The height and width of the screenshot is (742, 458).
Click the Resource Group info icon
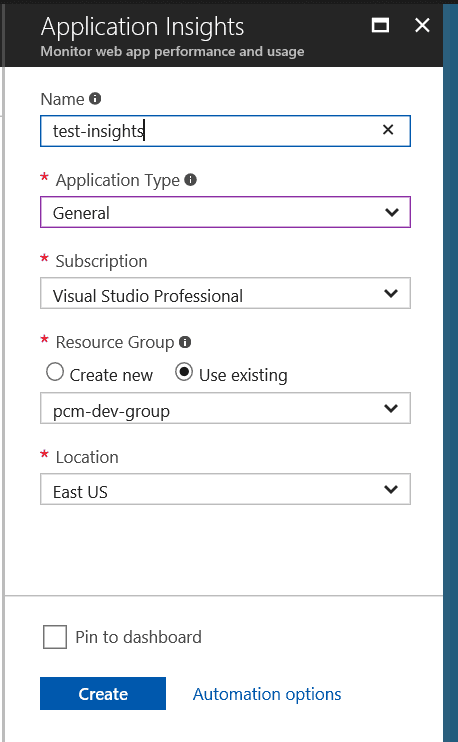185,342
